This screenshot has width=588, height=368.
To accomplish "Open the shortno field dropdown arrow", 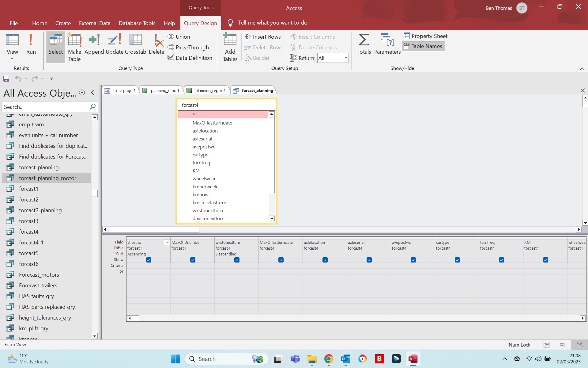I will [x=167, y=242].
